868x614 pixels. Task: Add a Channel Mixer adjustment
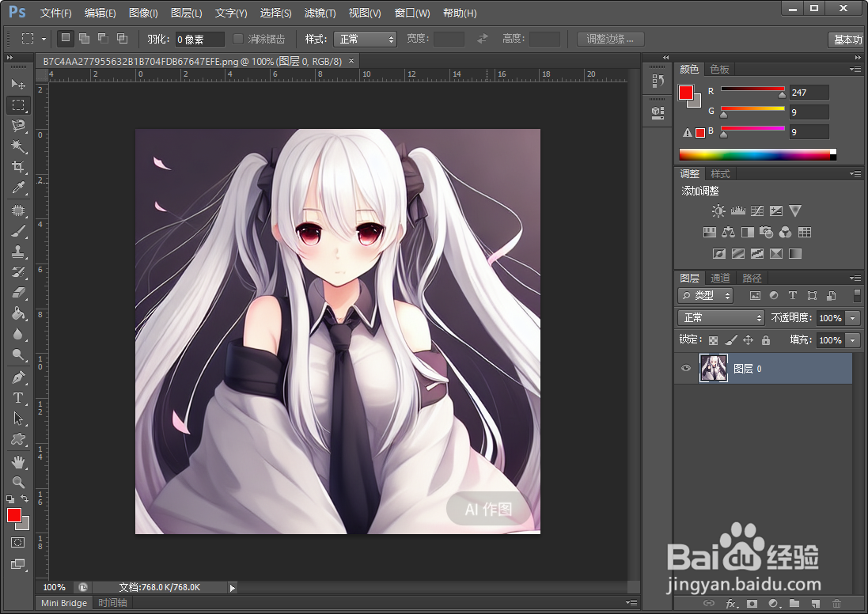click(x=785, y=232)
